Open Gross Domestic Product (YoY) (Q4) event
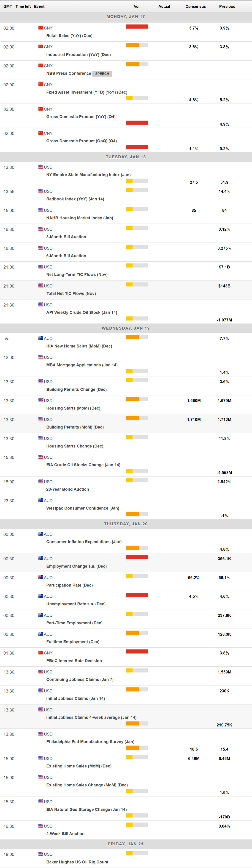 (x=81, y=117)
